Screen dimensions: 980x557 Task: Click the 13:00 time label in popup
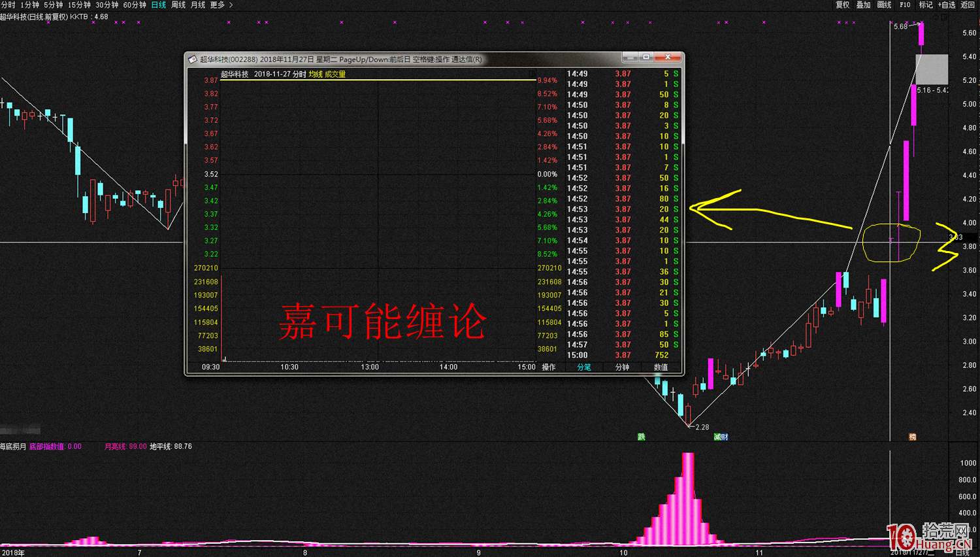tap(370, 367)
